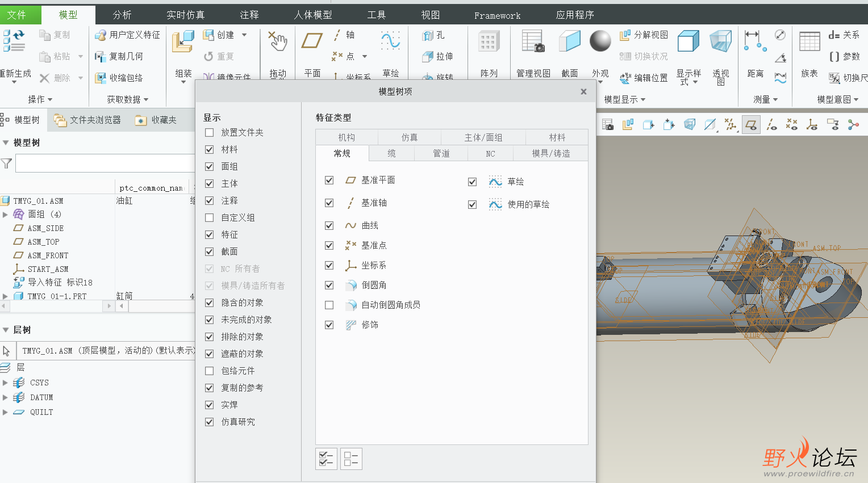Click the Distance (距离) measure tool
This screenshot has height=483, width=868.
point(755,41)
